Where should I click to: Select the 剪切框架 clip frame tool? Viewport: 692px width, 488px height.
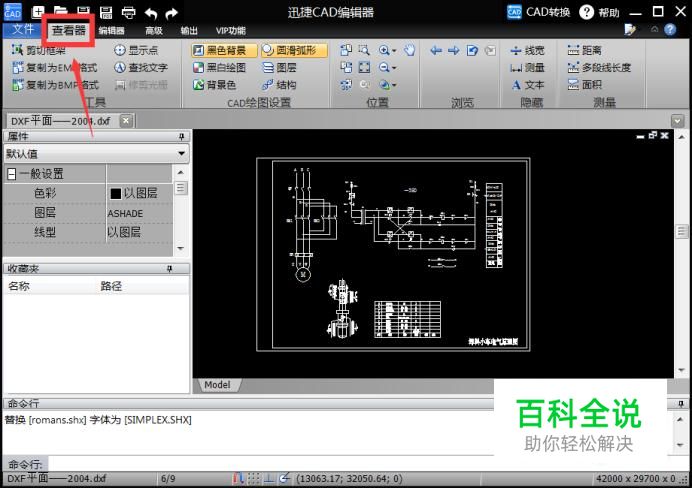point(39,50)
